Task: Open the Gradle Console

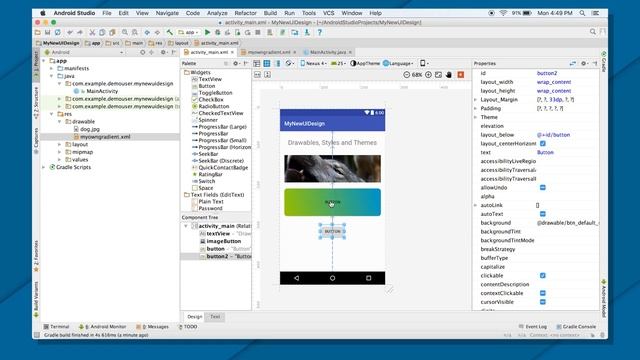Action: pyautogui.click(x=576, y=327)
